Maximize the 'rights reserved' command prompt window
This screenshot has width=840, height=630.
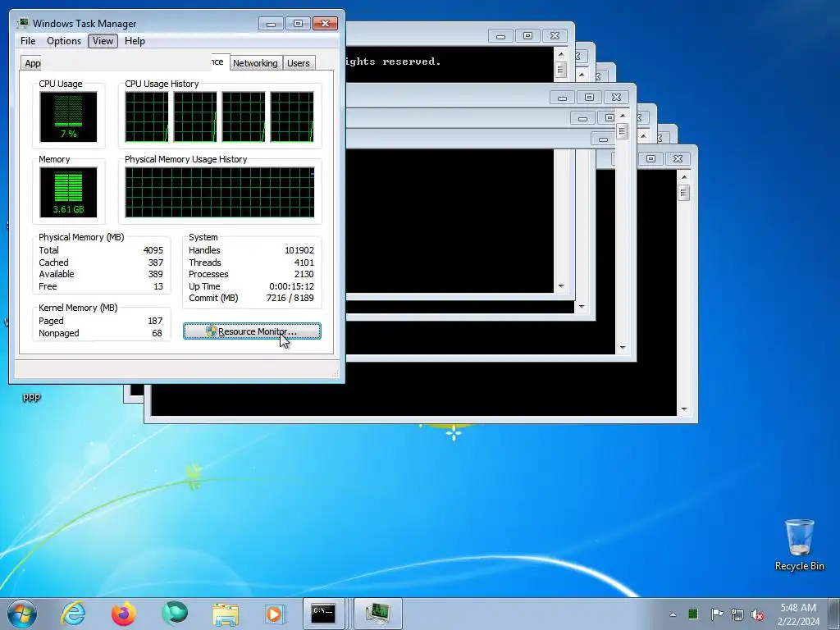(x=527, y=36)
